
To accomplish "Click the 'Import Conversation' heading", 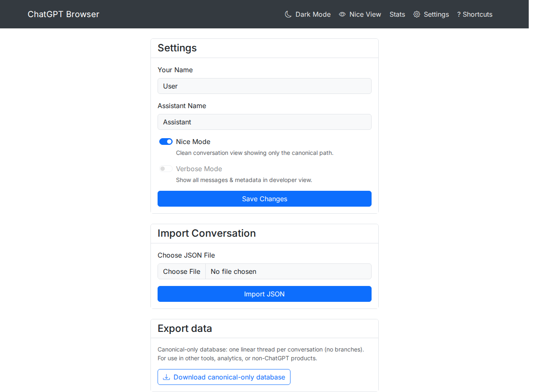I will click(207, 233).
